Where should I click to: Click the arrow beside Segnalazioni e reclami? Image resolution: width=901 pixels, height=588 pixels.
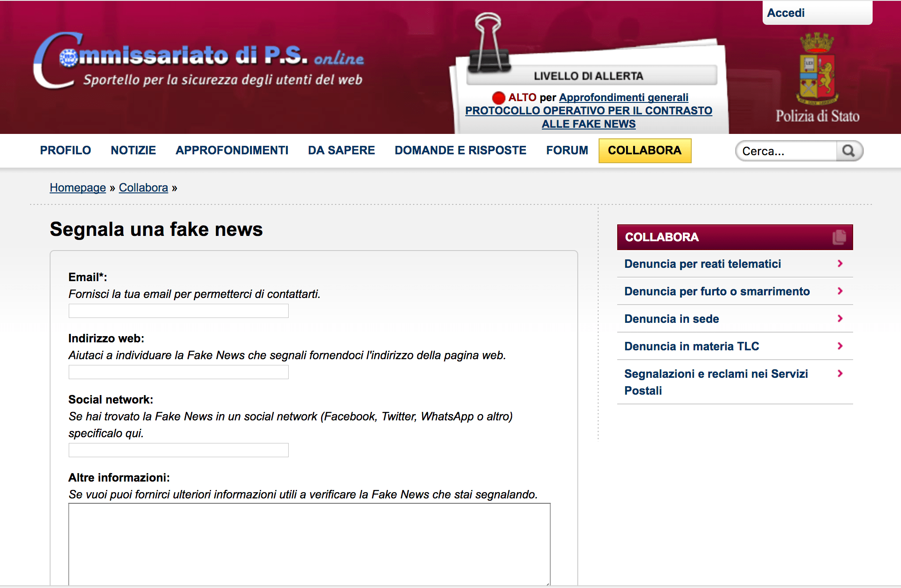840,373
